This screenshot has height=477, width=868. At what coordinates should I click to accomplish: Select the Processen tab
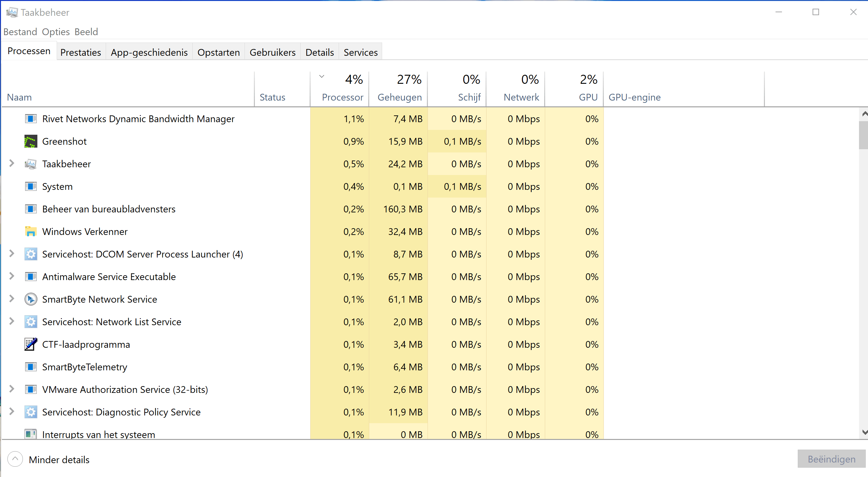pyautogui.click(x=29, y=51)
